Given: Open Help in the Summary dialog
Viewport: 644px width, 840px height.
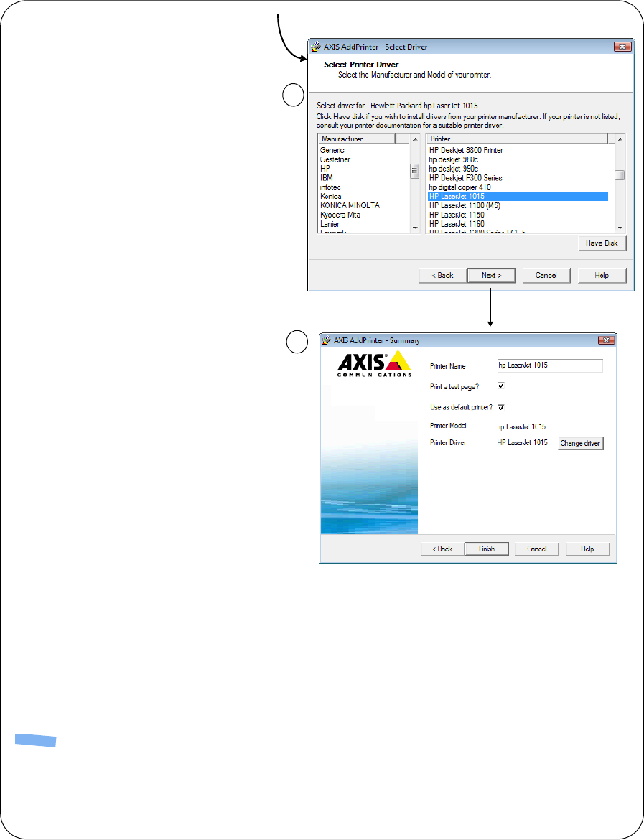Looking at the screenshot, I should tap(588, 549).
